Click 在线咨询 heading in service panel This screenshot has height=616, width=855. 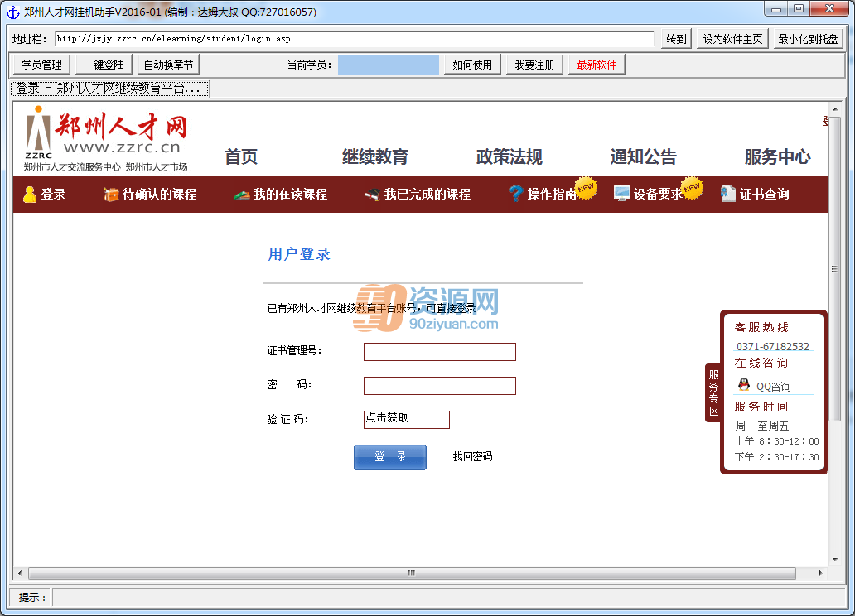click(x=761, y=363)
